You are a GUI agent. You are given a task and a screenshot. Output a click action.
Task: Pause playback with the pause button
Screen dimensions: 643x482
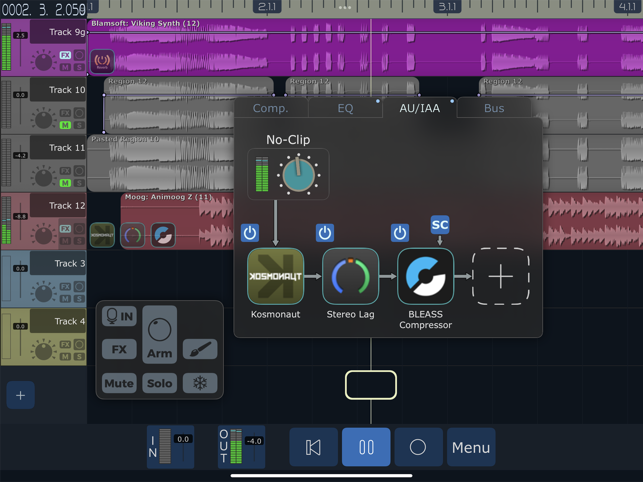[x=366, y=447]
